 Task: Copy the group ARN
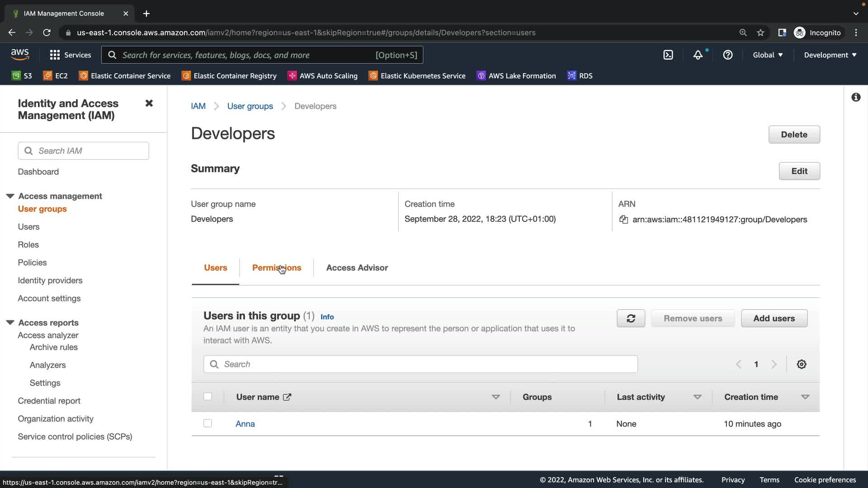623,220
